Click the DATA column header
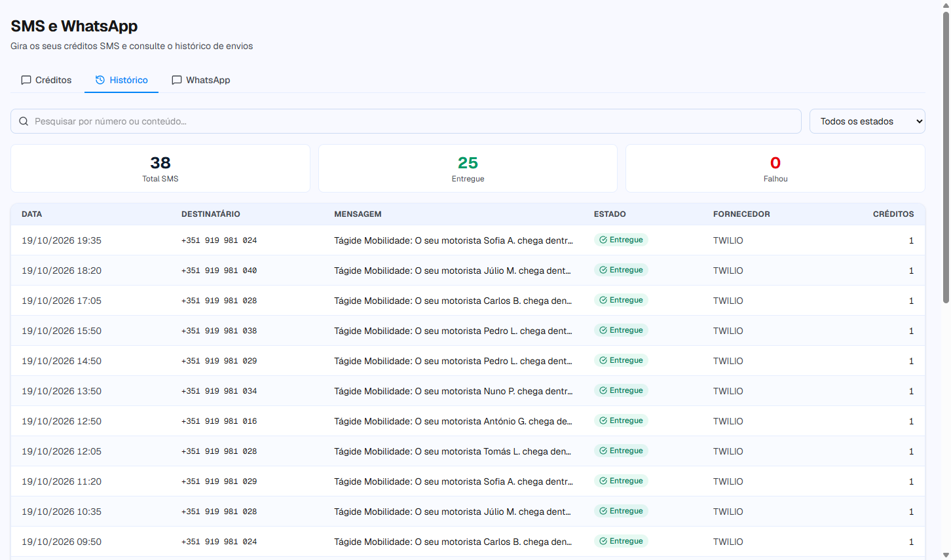 [x=31, y=214]
